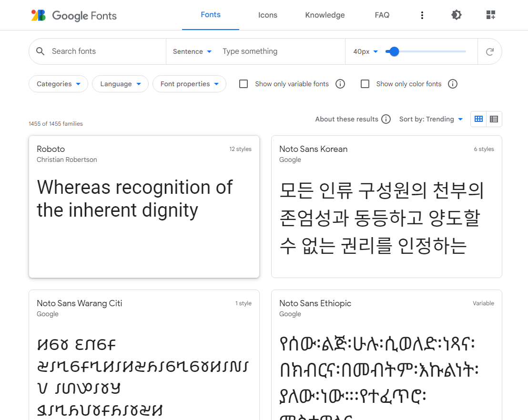Open the Icons tab
Image resolution: width=528 pixels, height=420 pixels.
(x=268, y=15)
